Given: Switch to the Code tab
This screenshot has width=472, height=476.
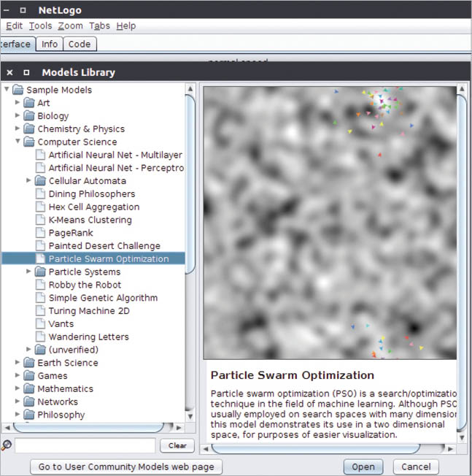Looking at the screenshot, I should [x=79, y=44].
